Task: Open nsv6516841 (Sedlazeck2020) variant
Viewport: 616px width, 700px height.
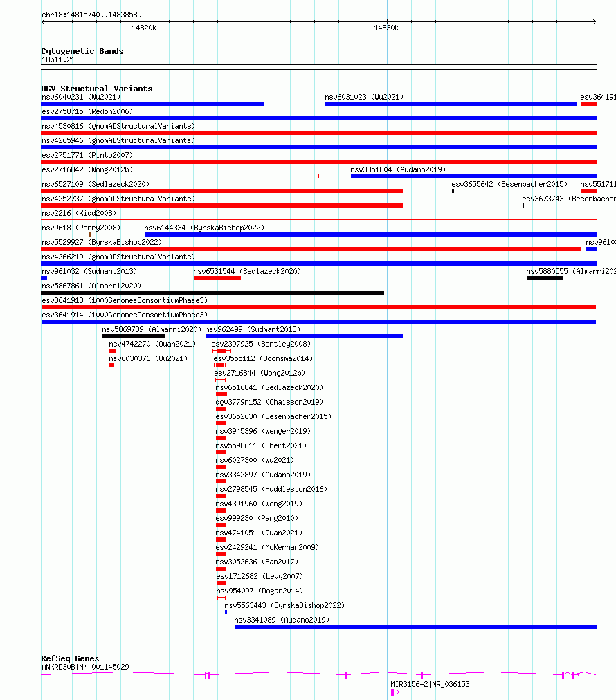Action: pyautogui.click(x=221, y=394)
